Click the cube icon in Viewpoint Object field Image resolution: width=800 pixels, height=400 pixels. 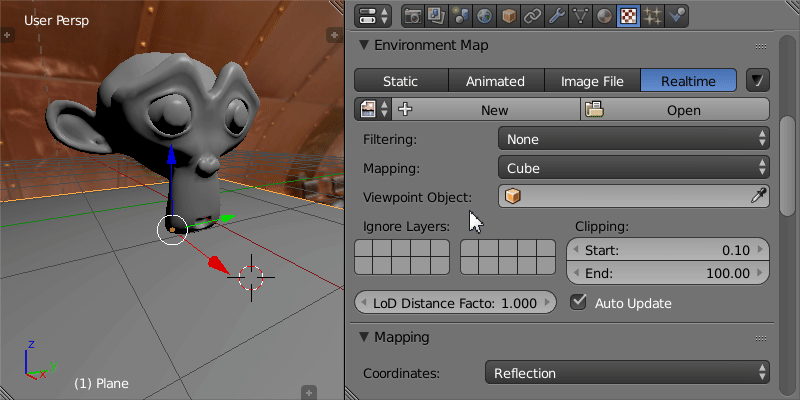tap(512, 196)
